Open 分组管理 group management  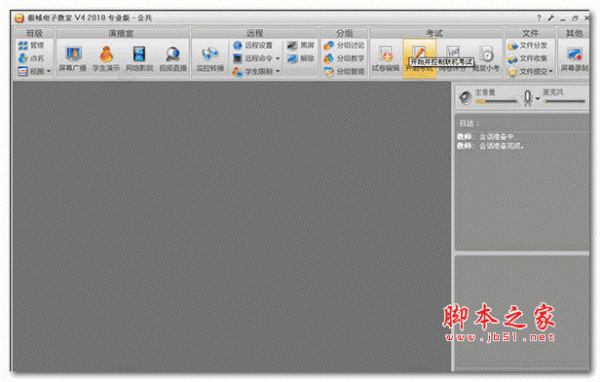(344, 71)
